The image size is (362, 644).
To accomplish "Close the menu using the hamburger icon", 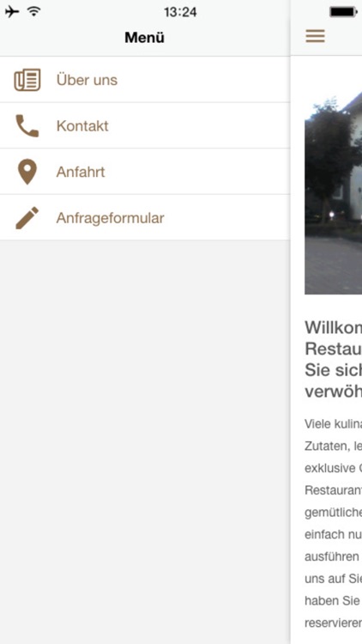I will [315, 36].
